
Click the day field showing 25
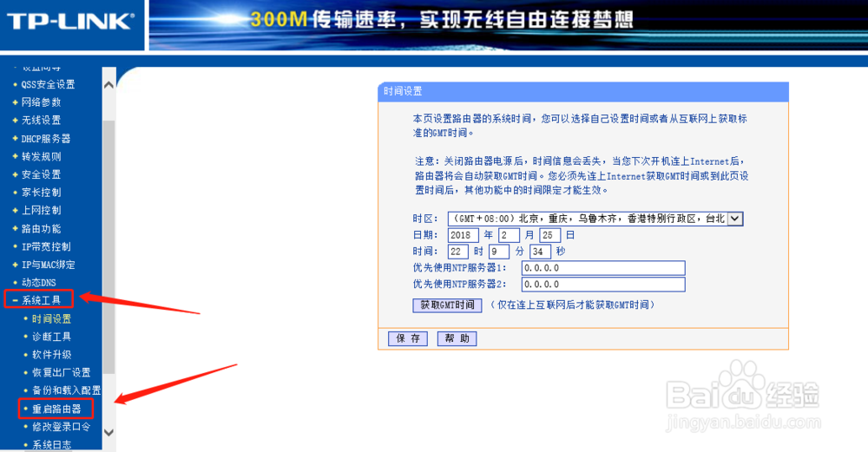pyautogui.click(x=550, y=235)
